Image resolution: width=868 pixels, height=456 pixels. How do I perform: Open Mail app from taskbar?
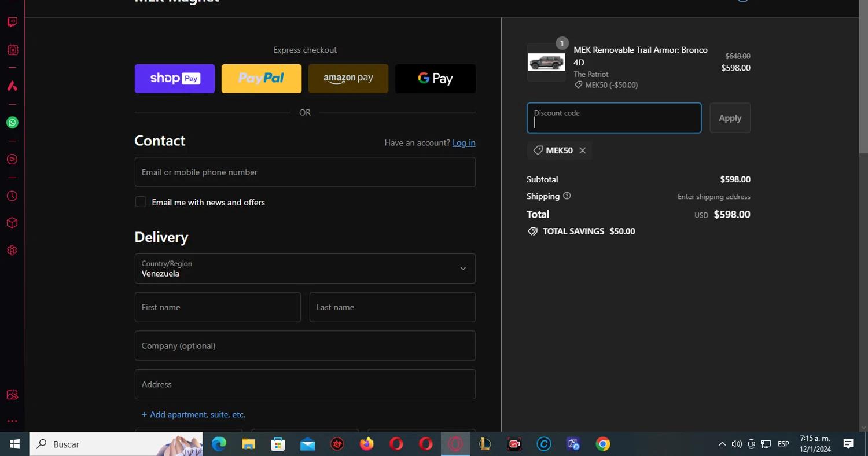click(308, 444)
